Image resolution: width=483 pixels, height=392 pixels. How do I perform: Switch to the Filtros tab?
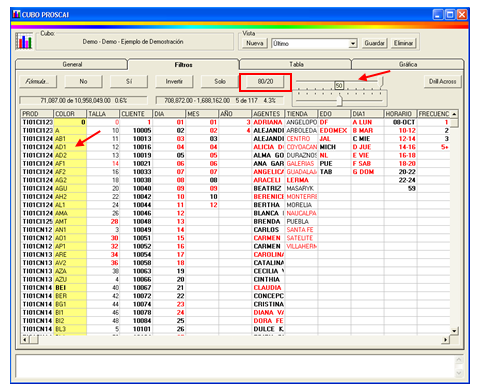(x=183, y=65)
